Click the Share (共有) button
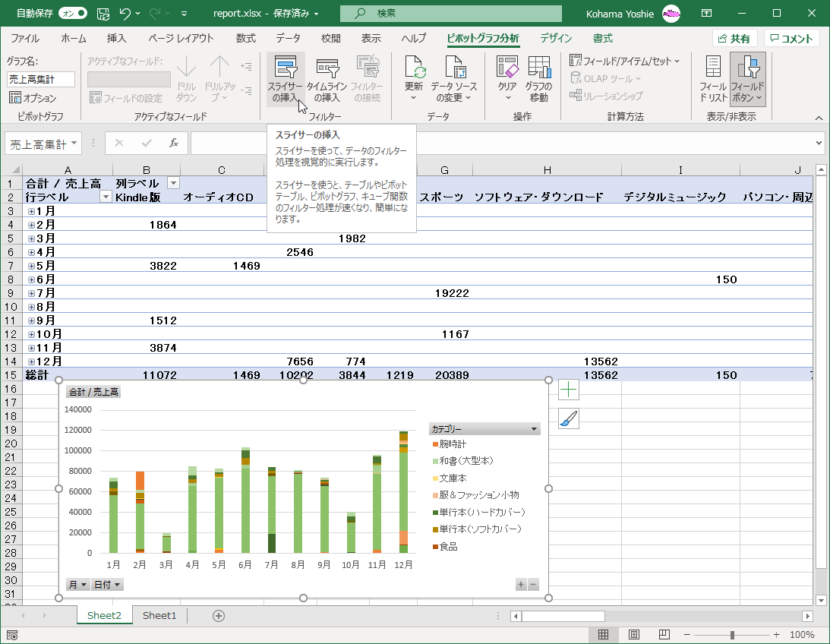830x644 pixels. click(x=734, y=39)
